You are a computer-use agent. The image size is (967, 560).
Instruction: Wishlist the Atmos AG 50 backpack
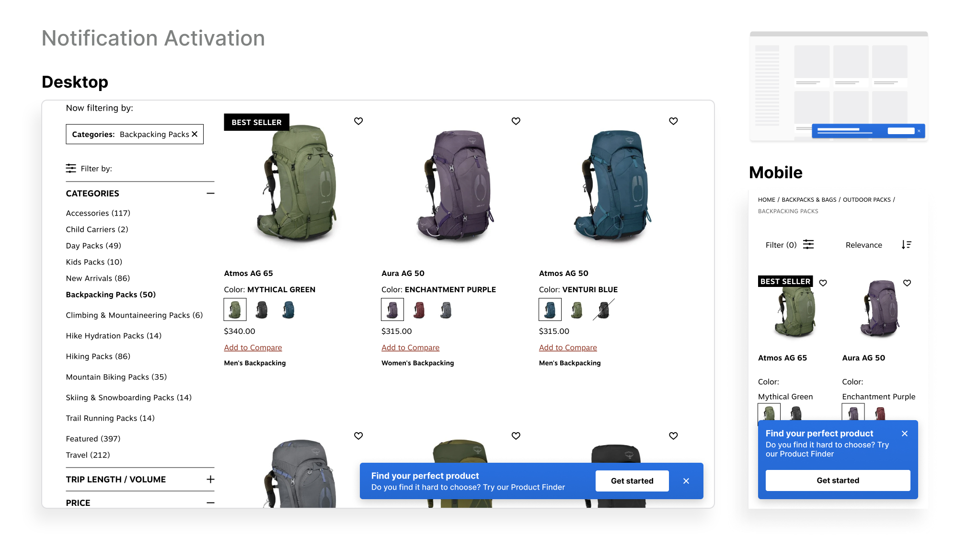673,121
